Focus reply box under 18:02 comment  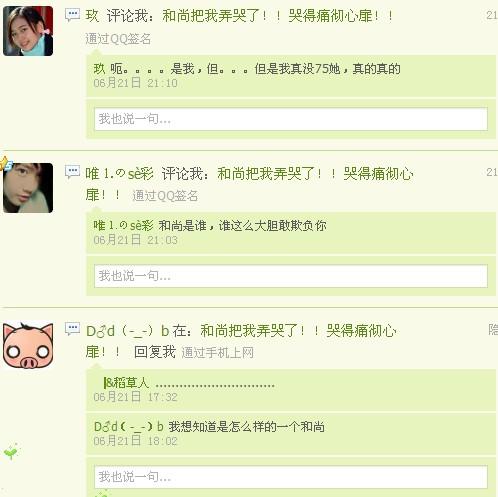[291, 477]
